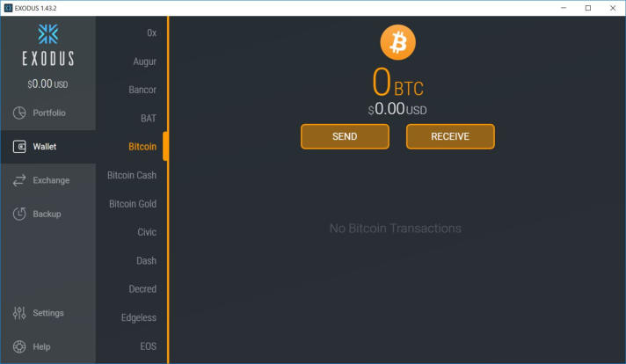Open the EOS wallet entry
Image resolution: width=626 pixels, height=364 pixels.
(148, 346)
